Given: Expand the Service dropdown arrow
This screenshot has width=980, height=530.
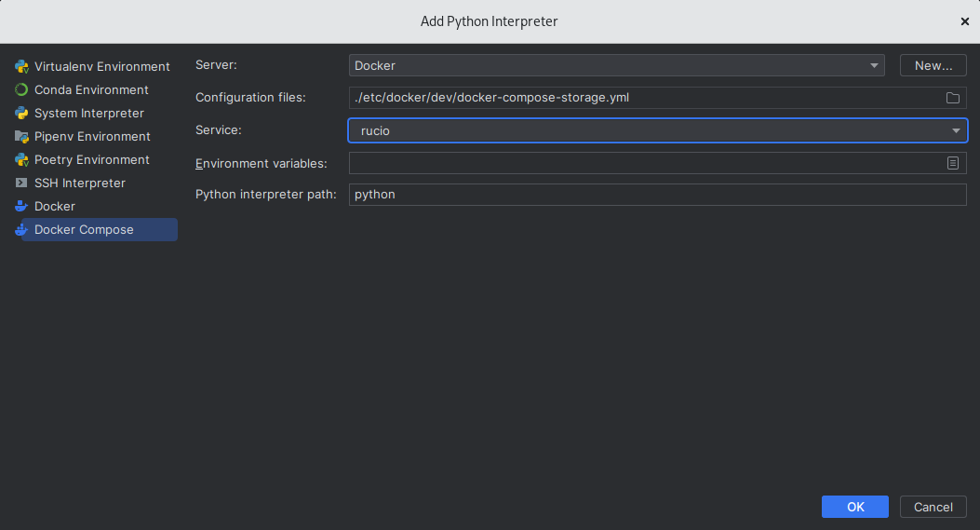Looking at the screenshot, I should pos(956,130).
